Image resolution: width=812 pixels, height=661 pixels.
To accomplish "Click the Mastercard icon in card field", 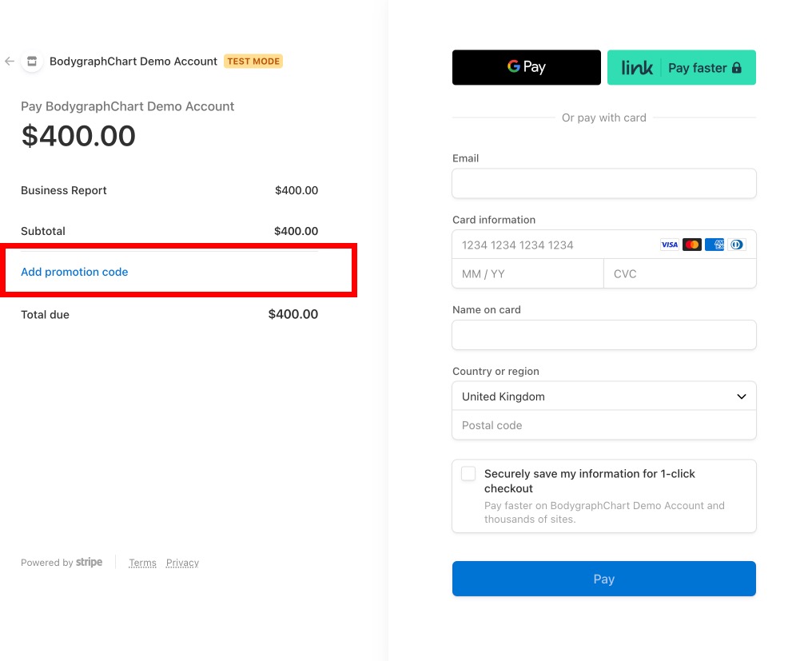I will [x=691, y=244].
